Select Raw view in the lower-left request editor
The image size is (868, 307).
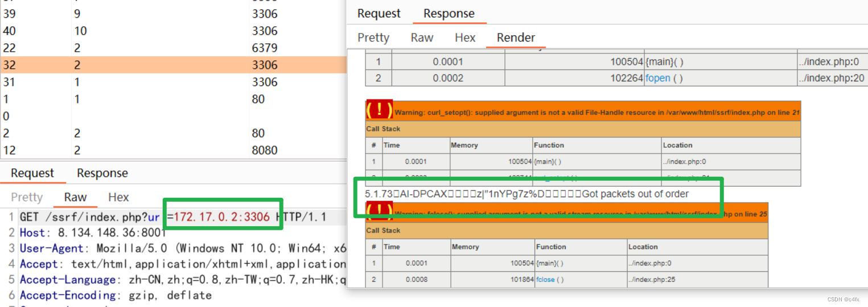75,197
